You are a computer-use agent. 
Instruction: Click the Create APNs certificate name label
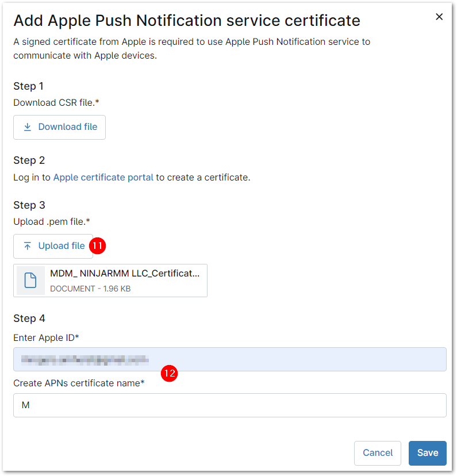click(x=79, y=383)
